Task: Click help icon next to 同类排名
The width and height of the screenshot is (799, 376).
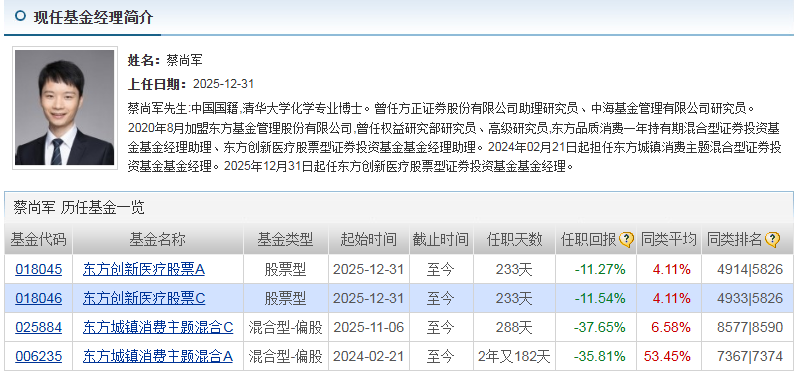Action: pyautogui.click(x=772, y=239)
